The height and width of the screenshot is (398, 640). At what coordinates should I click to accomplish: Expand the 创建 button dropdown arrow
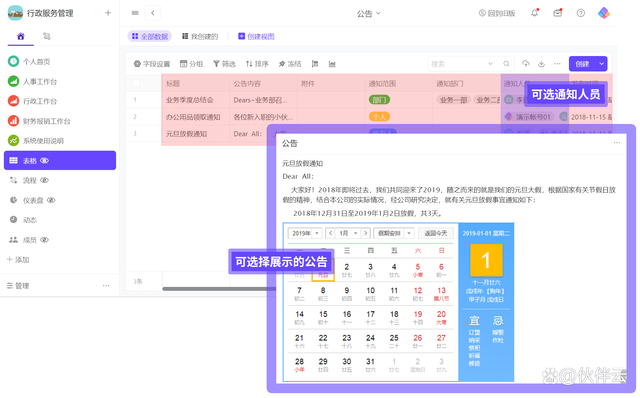pyautogui.click(x=601, y=64)
